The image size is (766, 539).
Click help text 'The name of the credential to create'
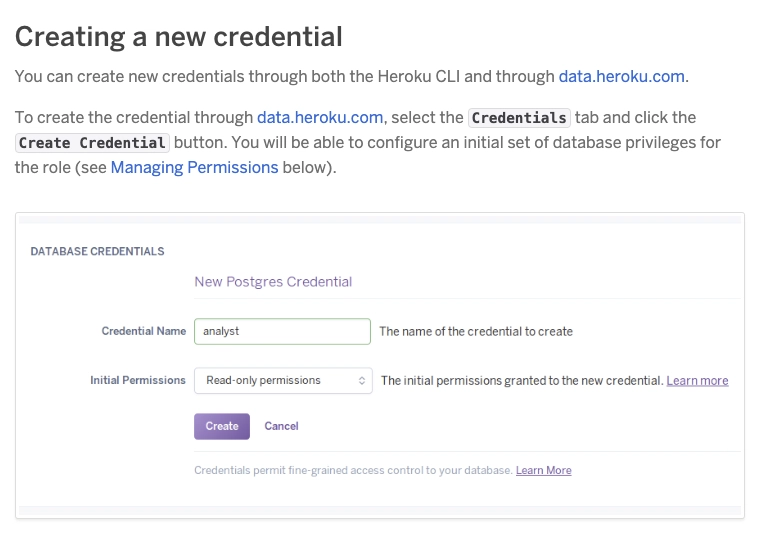tap(476, 331)
